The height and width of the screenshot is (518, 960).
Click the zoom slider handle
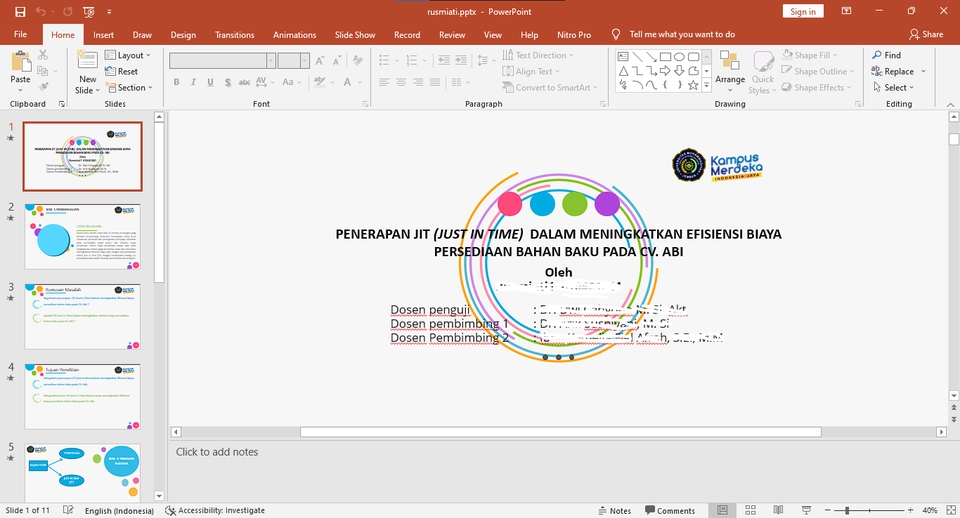point(847,510)
